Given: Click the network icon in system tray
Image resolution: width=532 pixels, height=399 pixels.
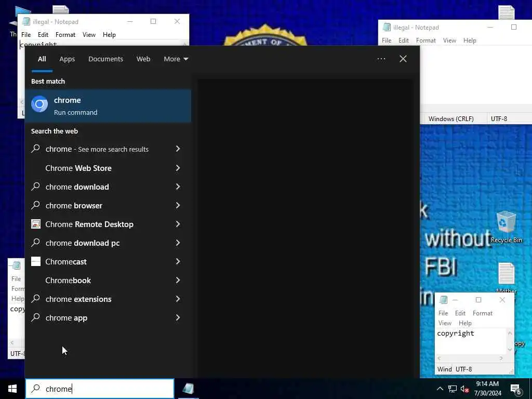Looking at the screenshot, I should pyautogui.click(x=453, y=389).
